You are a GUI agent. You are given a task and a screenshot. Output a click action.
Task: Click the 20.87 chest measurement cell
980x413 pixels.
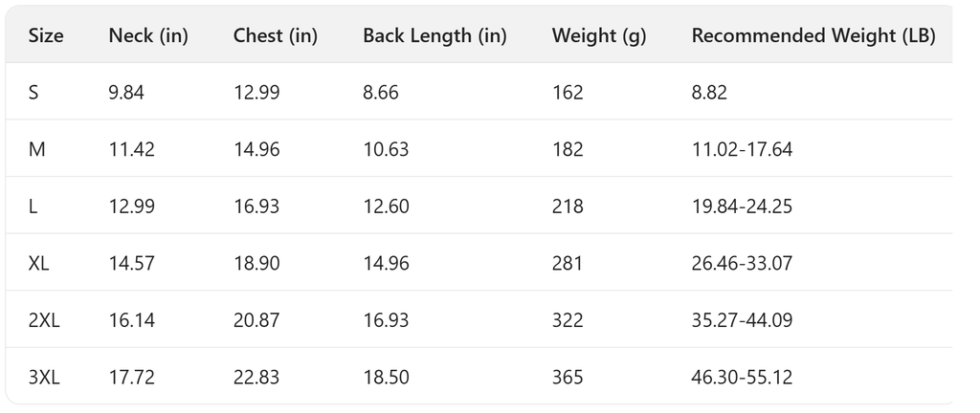tap(256, 320)
